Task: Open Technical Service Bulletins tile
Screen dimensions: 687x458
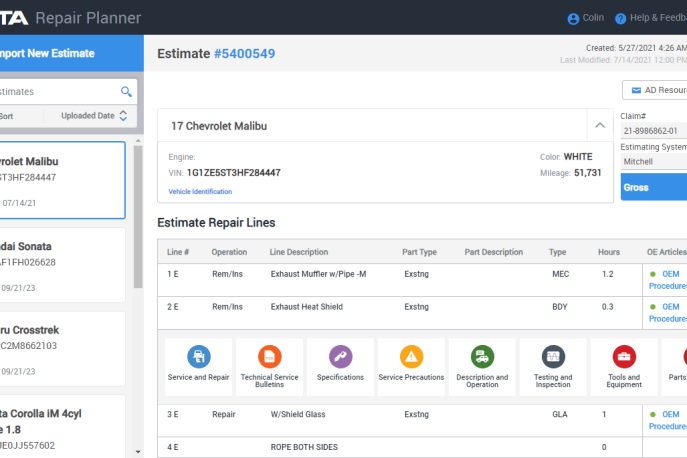Action: [270, 357]
